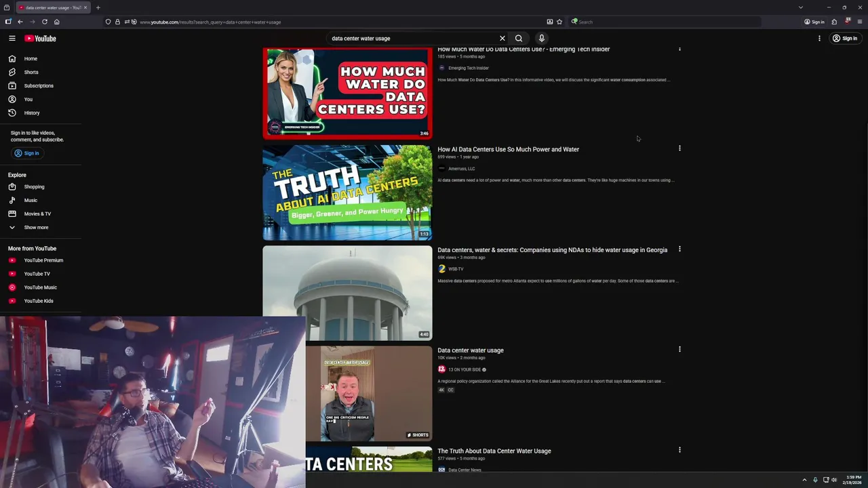Screen dimensions: 868x488
Task: Open Subscriptions in the sidebar
Action: pos(39,86)
